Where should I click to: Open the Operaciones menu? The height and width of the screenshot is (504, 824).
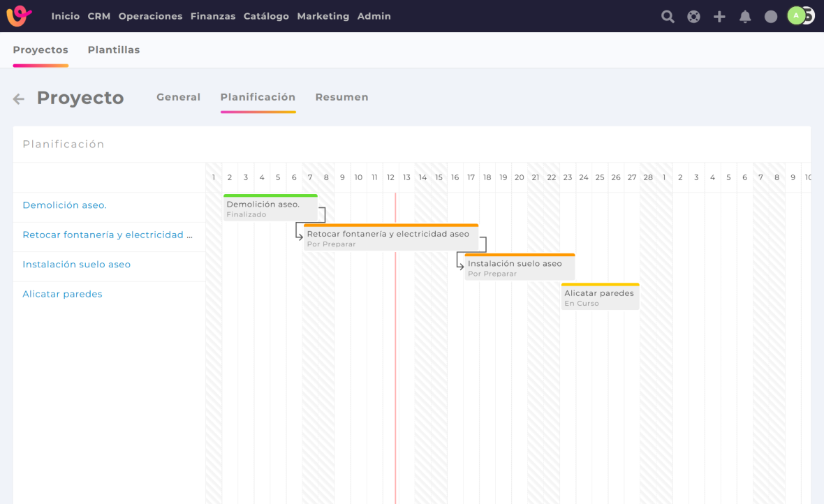(150, 16)
